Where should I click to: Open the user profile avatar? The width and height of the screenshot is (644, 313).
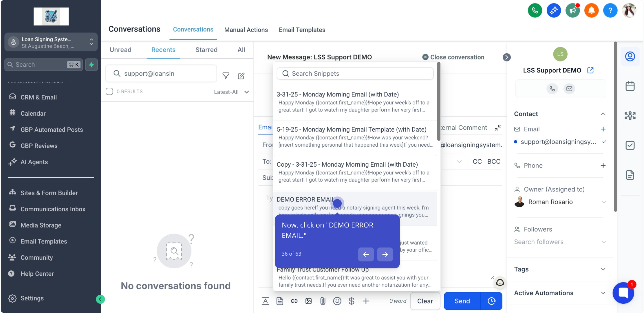click(x=629, y=11)
